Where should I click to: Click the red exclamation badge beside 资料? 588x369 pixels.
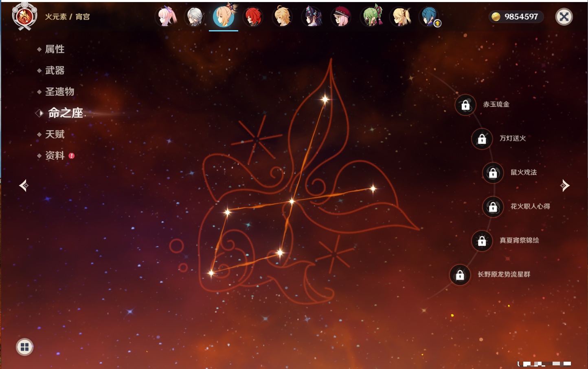[72, 156]
